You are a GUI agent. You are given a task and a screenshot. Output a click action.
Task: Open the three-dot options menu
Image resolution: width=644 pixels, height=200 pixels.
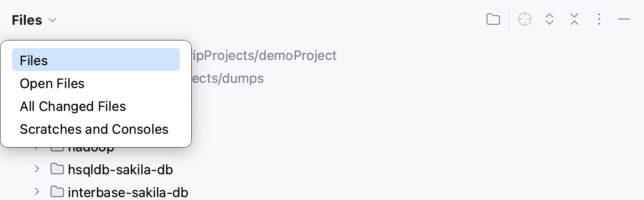pos(599,20)
